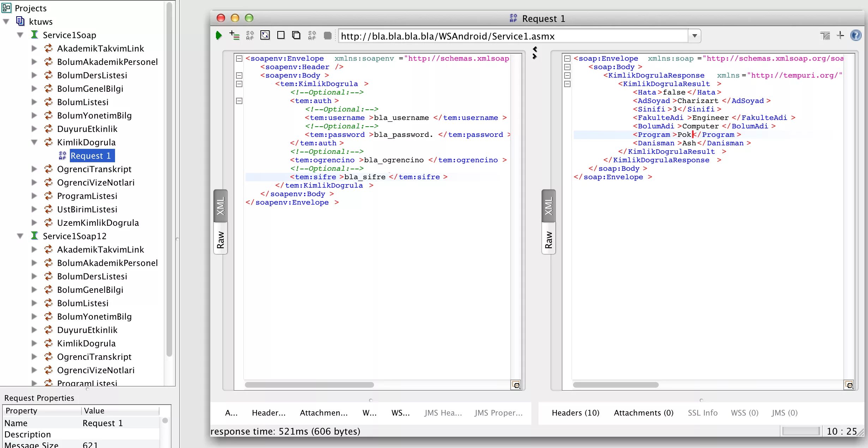Click the response editor horizontal scrollbar
This screenshot has height=448, width=868.
coord(616,385)
